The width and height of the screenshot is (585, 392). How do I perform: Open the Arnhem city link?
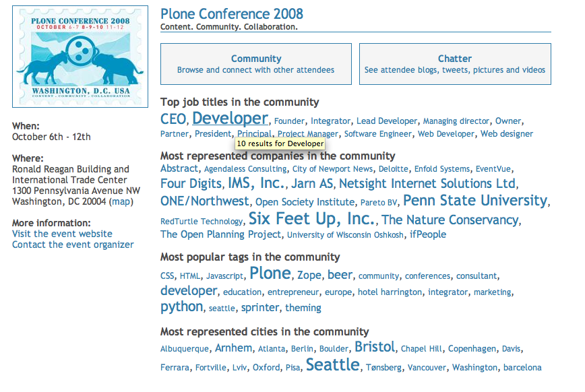(x=233, y=348)
